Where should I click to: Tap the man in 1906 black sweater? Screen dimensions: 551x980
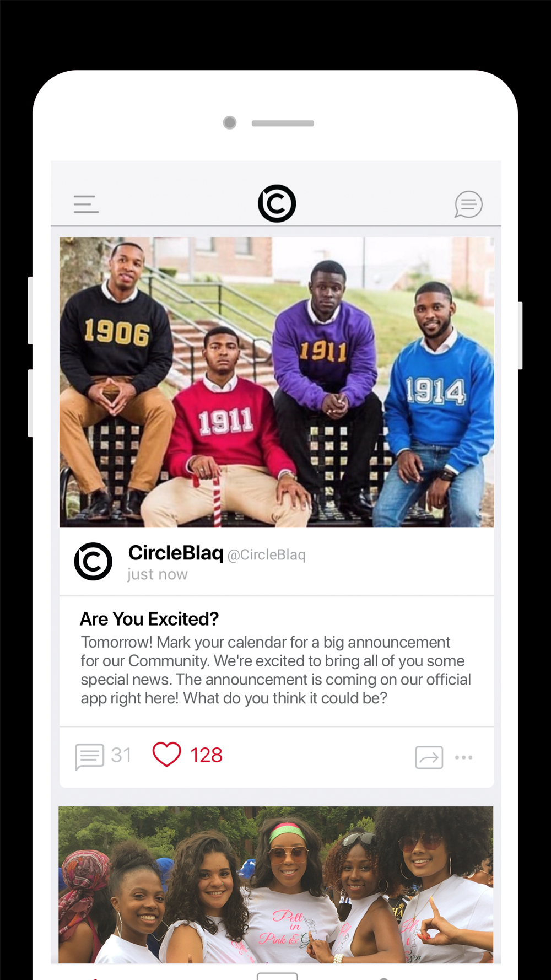[116, 375]
